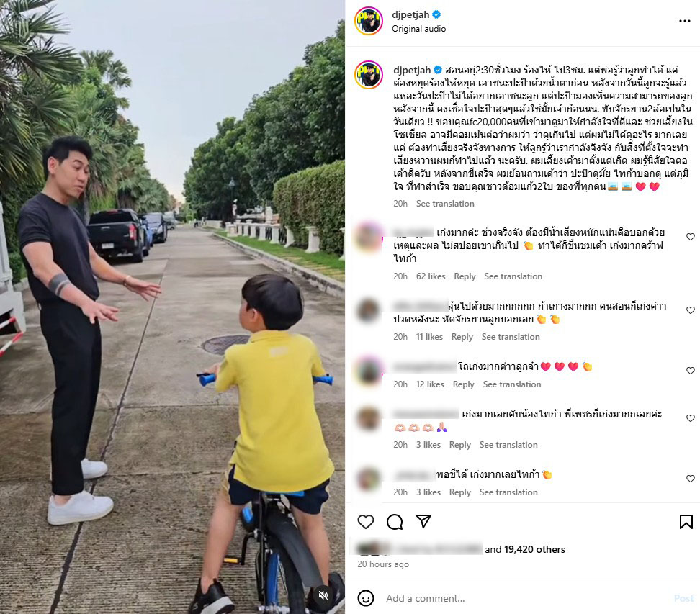Like the post with heart icon

366,522
